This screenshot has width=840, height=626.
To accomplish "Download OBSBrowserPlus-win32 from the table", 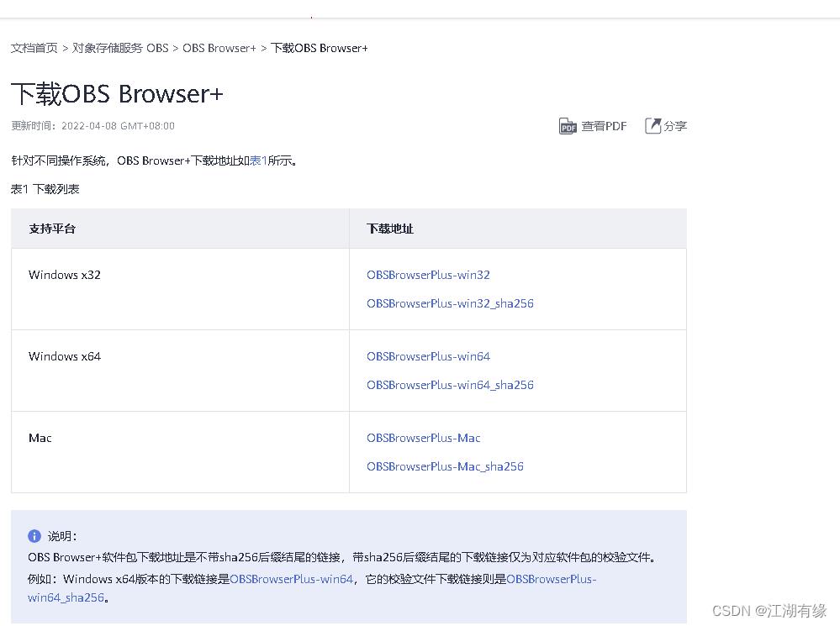I will tap(428, 275).
